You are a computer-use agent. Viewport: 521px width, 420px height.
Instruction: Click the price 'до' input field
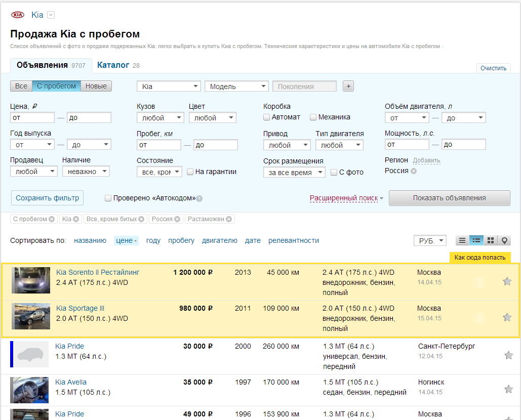pos(89,117)
